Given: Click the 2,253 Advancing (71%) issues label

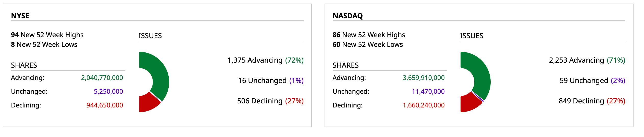Looking at the screenshot, I should [x=587, y=60].
